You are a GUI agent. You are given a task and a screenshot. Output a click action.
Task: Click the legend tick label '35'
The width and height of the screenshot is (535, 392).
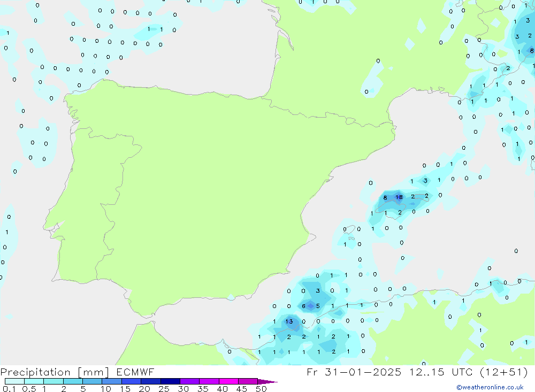click(203, 389)
